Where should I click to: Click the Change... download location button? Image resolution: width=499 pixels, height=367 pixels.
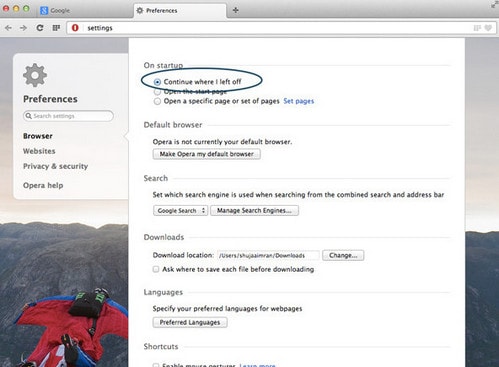pos(343,255)
